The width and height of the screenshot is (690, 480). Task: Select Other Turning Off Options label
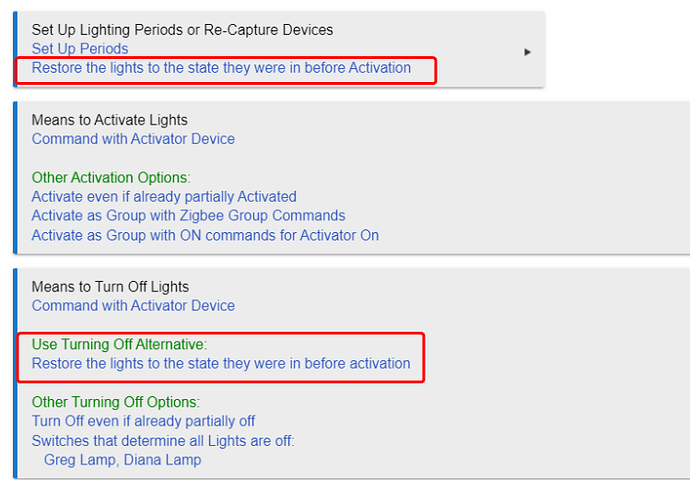pos(116,402)
